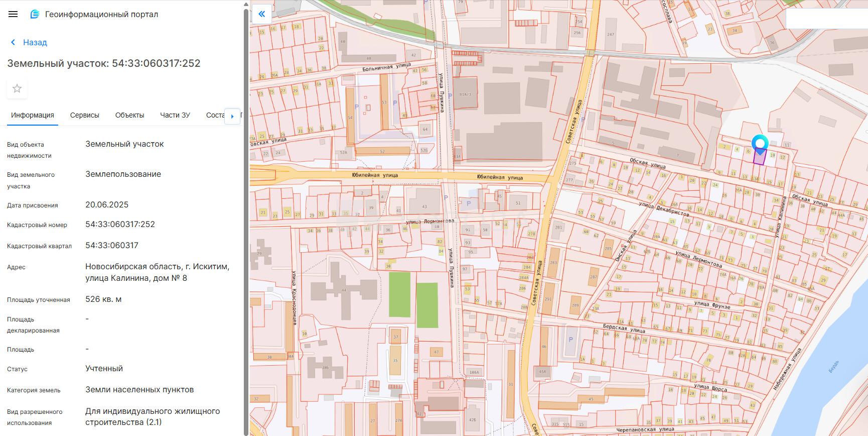Click the cadastral quarter value 54:33:060317

112,246
